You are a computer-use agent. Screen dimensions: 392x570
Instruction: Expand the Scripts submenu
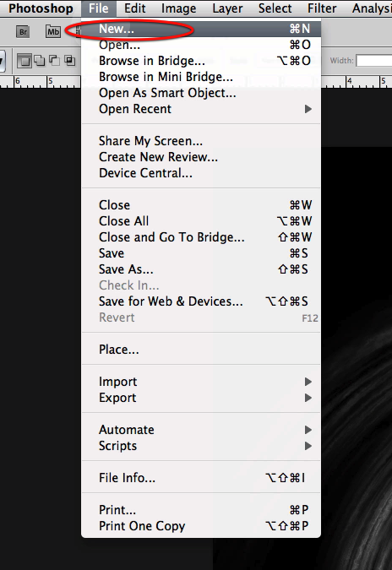click(x=201, y=446)
